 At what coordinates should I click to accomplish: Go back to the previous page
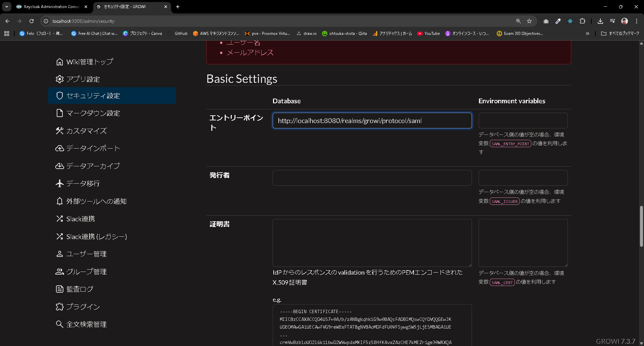tap(7, 21)
